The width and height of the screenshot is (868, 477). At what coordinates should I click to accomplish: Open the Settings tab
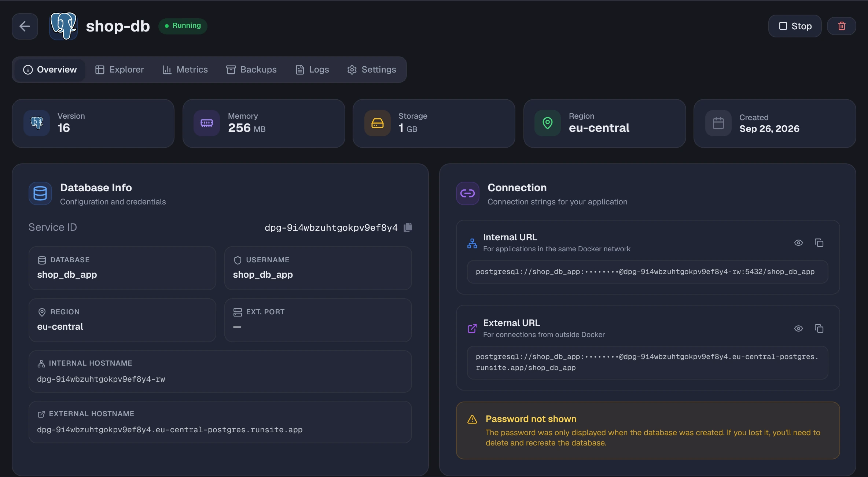[x=372, y=70]
